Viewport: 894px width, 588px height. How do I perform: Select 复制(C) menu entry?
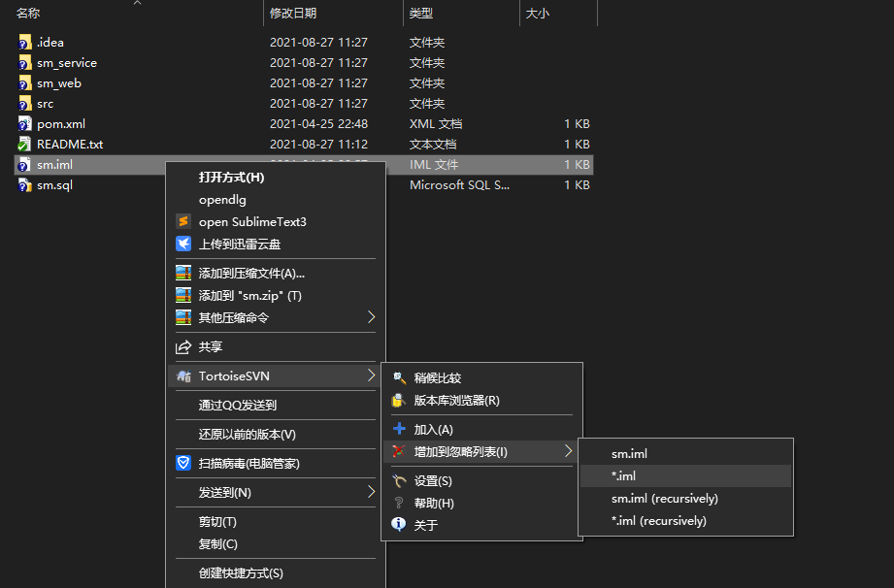(x=217, y=543)
